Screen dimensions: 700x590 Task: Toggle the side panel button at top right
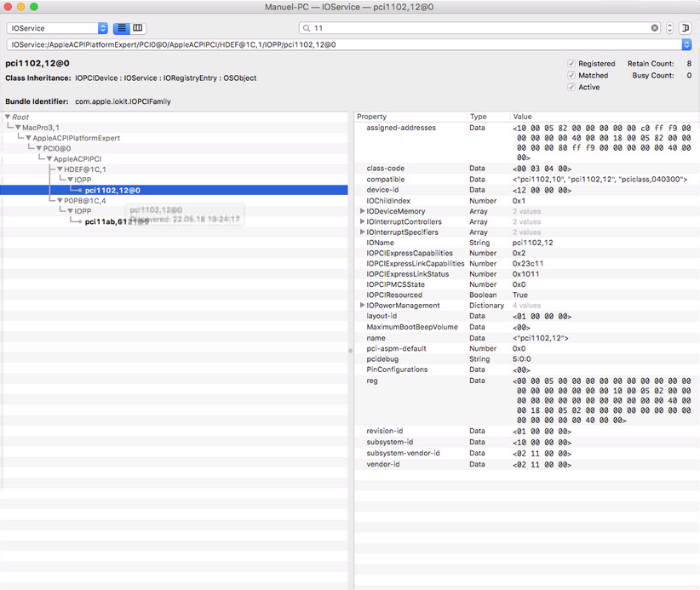pos(686,28)
